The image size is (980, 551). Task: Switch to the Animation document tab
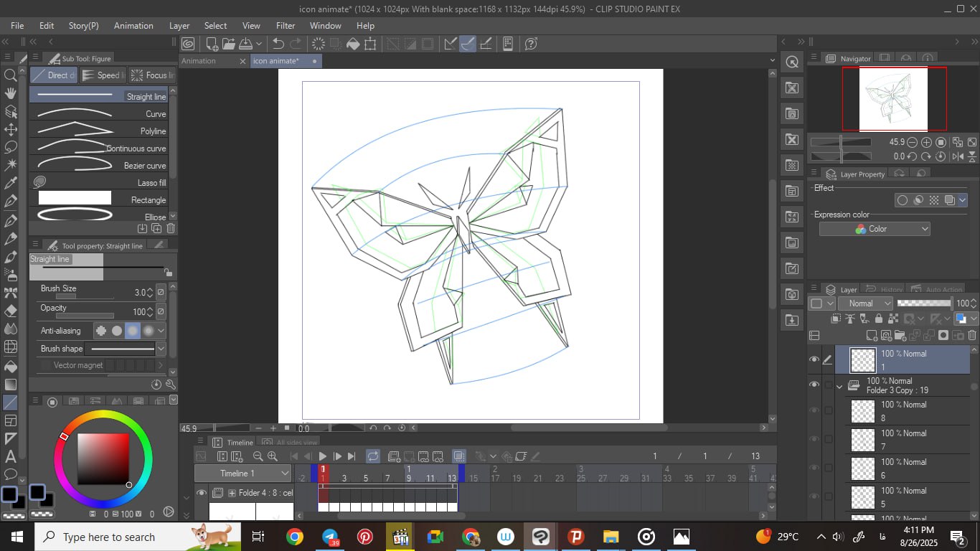199,61
